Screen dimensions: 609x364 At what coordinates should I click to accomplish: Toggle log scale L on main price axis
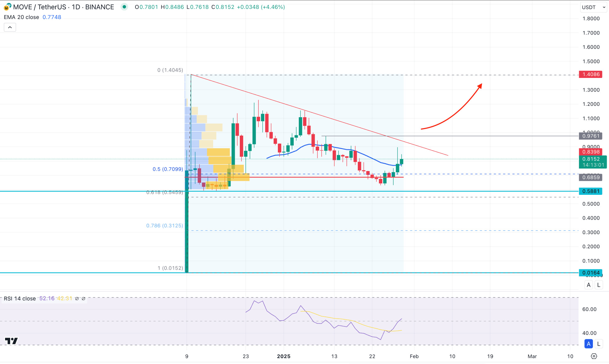(x=599, y=285)
